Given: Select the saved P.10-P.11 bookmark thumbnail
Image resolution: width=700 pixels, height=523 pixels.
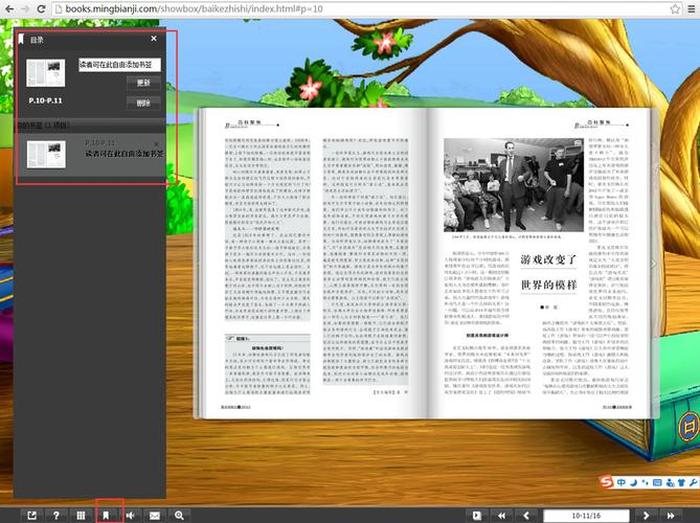Looking at the screenshot, I should [x=46, y=153].
